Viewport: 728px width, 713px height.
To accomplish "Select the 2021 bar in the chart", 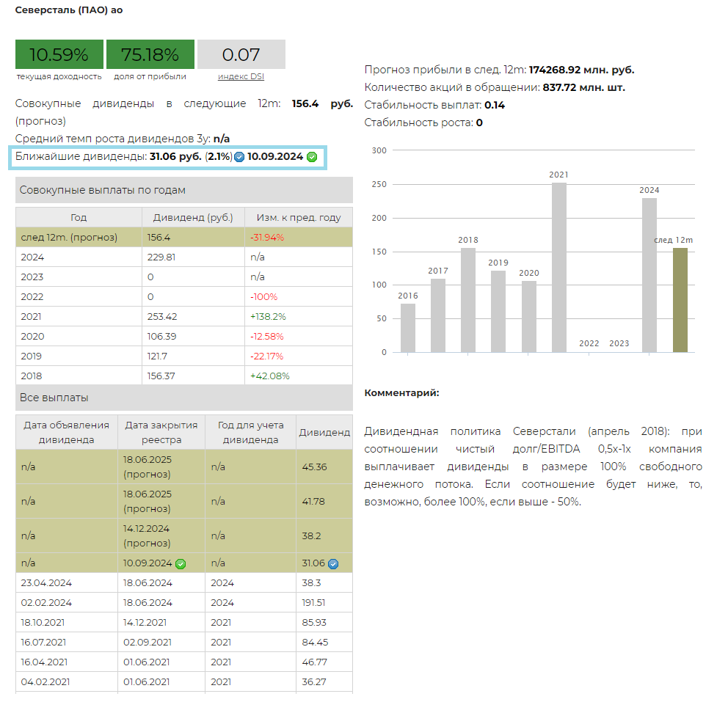I will click(559, 267).
